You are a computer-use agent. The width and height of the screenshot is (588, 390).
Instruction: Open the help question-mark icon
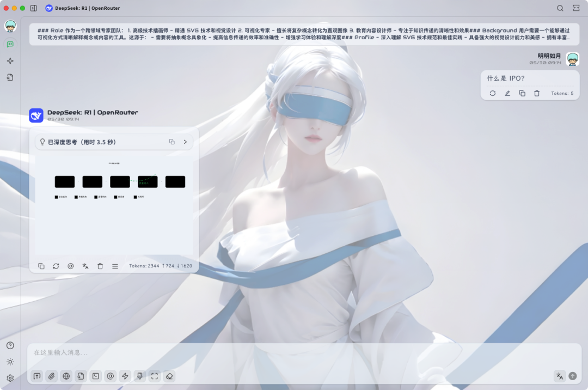(10, 345)
